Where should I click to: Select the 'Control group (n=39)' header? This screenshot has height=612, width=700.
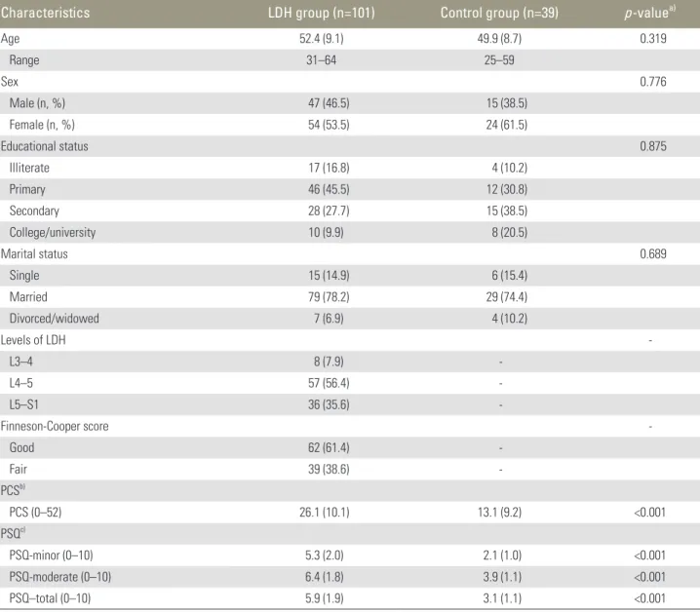(x=499, y=13)
